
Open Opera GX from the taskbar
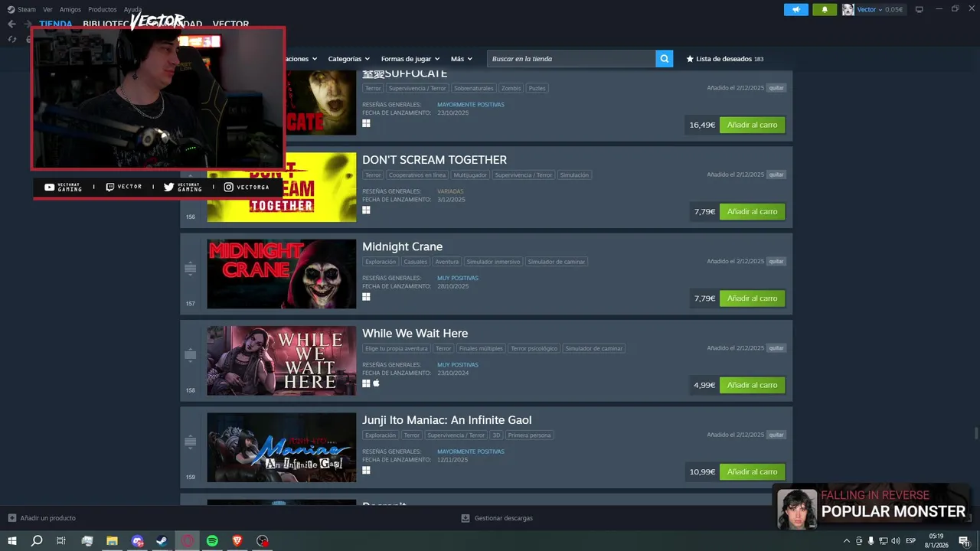coord(188,541)
